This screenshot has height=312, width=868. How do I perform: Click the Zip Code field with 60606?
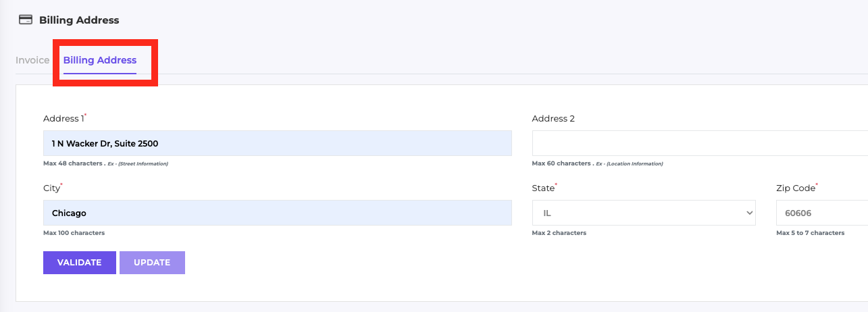click(x=822, y=213)
